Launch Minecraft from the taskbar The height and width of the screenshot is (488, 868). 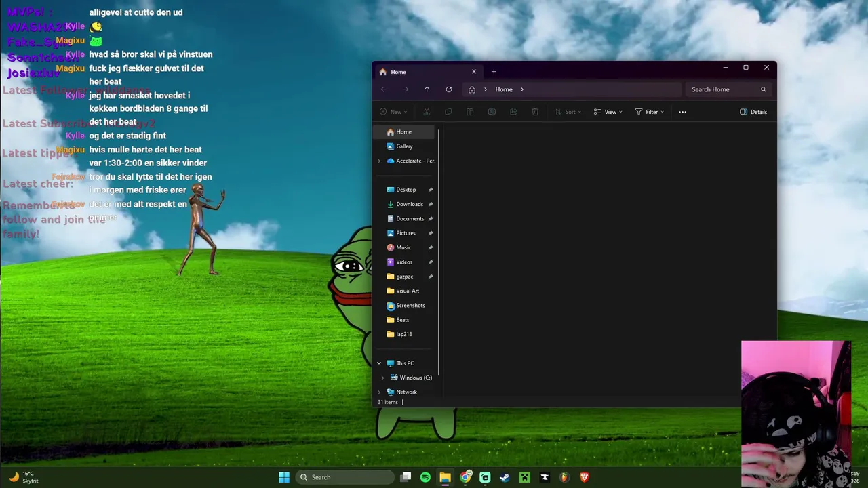[524, 477]
